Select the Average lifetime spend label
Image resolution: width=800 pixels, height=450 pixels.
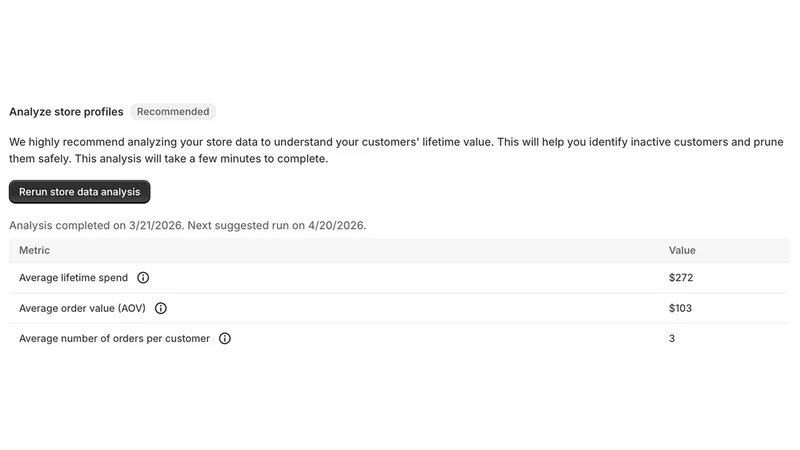(73, 278)
